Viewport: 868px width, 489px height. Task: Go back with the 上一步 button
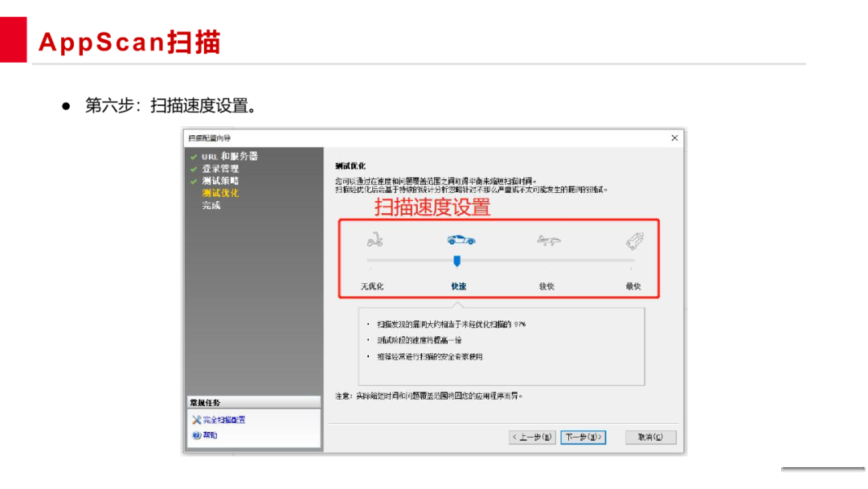[532, 437]
